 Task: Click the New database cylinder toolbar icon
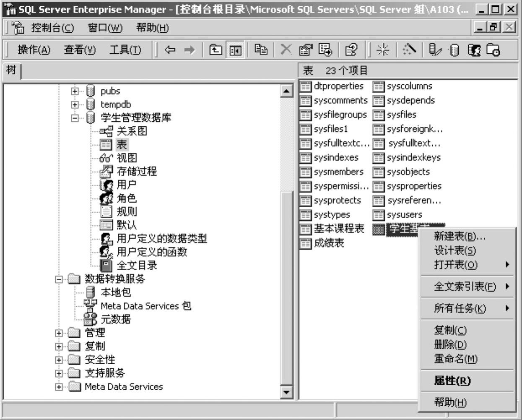pyautogui.click(x=454, y=50)
